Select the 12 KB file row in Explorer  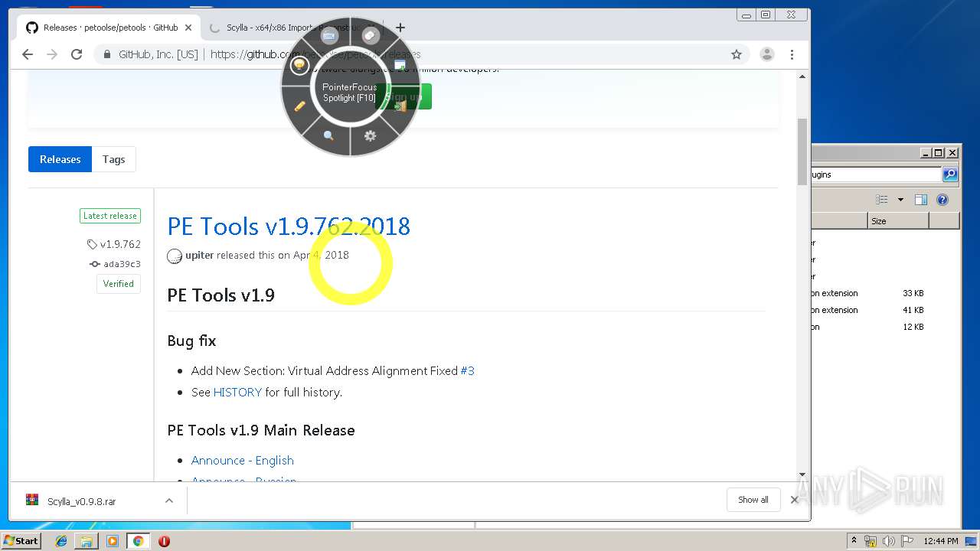pyautogui.click(x=884, y=327)
